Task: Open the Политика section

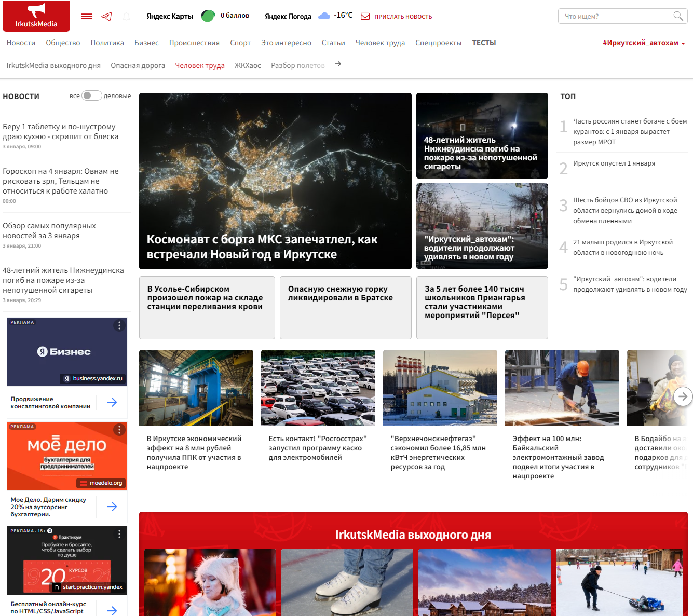Action: pos(107,43)
